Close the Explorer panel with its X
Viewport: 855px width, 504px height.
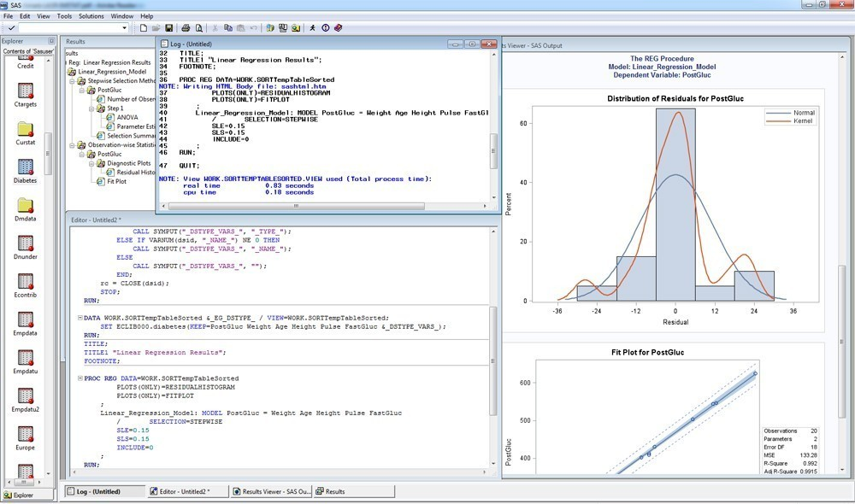pyautogui.click(x=51, y=41)
